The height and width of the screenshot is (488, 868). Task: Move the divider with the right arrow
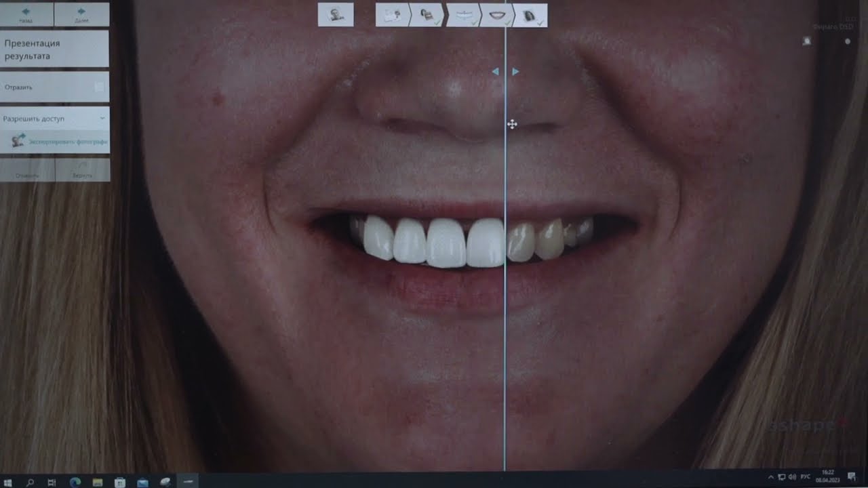click(x=515, y=71)
